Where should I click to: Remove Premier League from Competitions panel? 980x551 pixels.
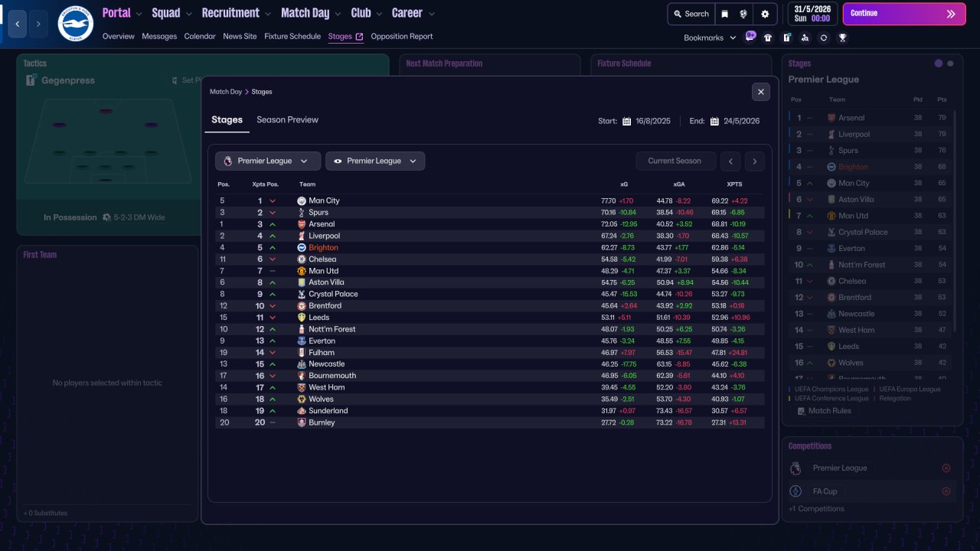(x=946, y=468)
